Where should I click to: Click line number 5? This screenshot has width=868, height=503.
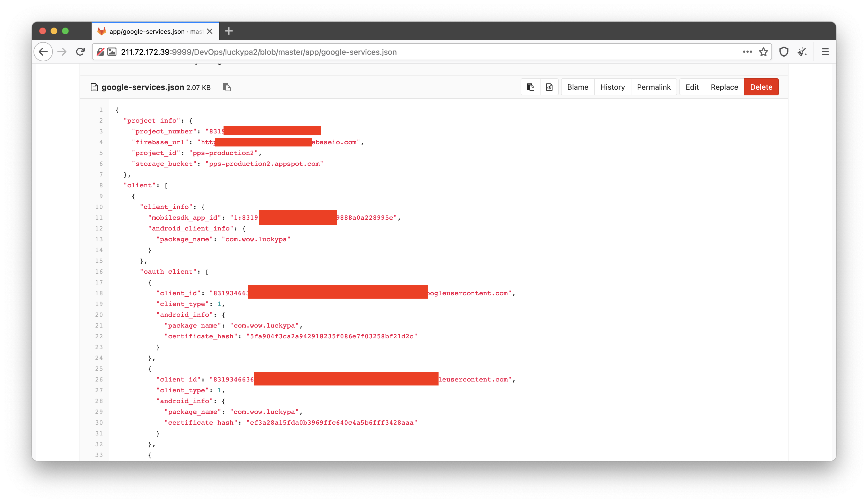(101, 153)
